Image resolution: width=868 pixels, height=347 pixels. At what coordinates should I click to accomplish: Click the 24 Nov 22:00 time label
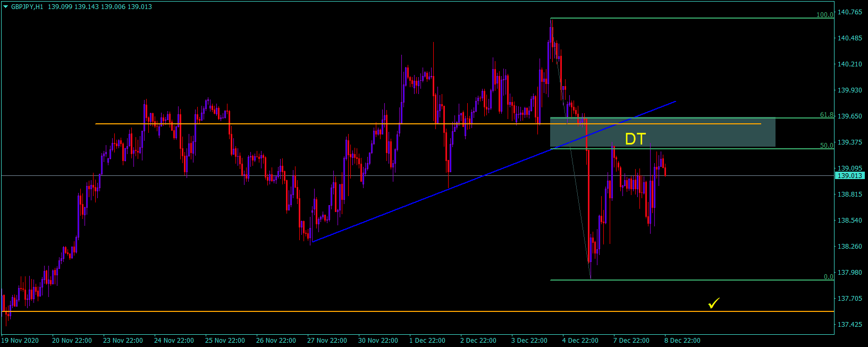(174, 341)
